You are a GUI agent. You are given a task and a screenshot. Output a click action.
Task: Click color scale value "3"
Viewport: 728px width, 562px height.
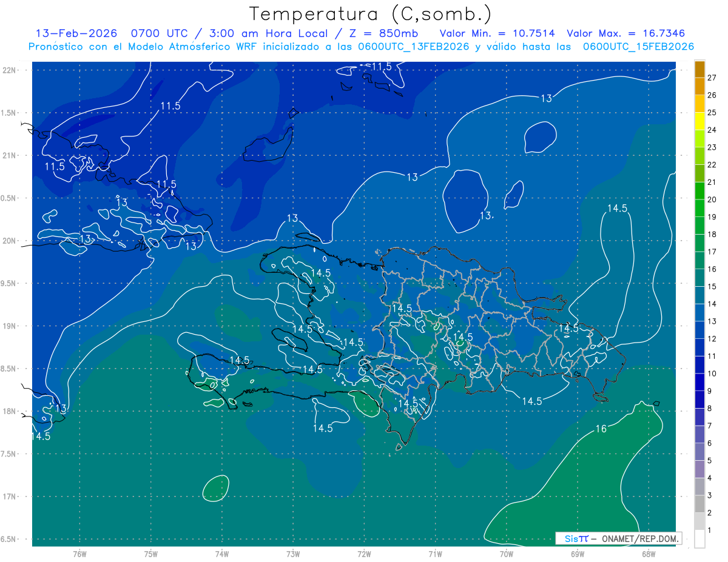point(710,495)
